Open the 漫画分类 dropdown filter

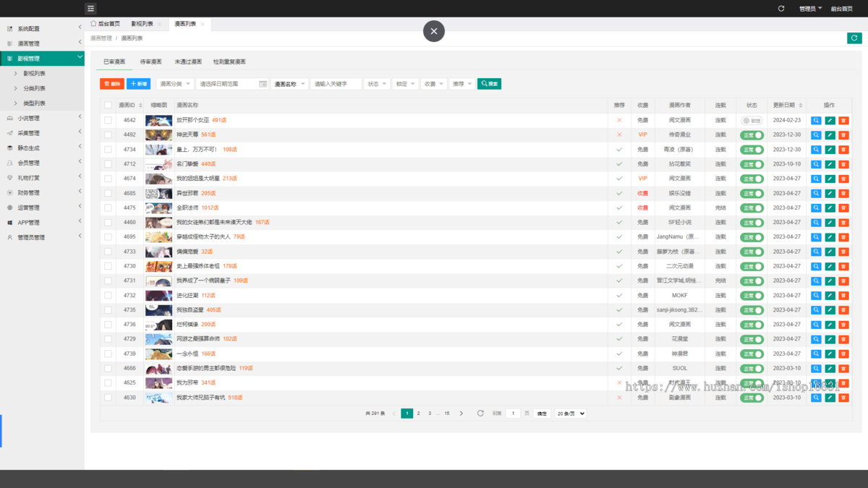[175, 84]
